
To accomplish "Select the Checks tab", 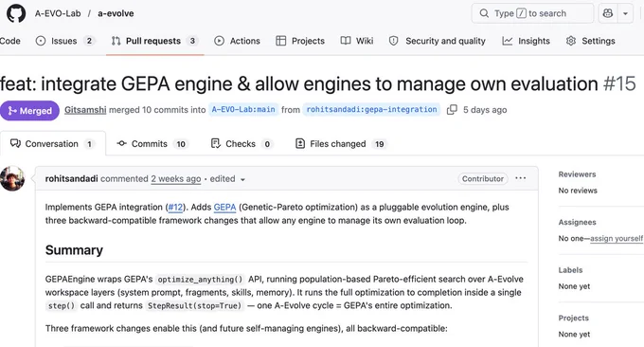I will tap(241, 144).
